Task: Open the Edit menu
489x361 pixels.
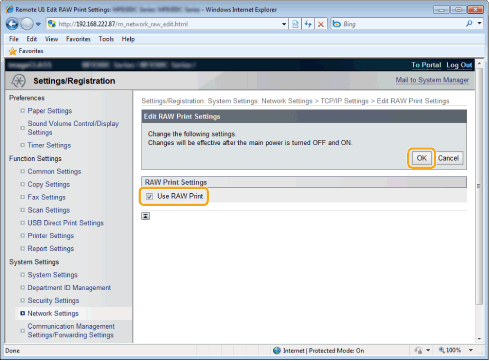Action: coord(32,39)
